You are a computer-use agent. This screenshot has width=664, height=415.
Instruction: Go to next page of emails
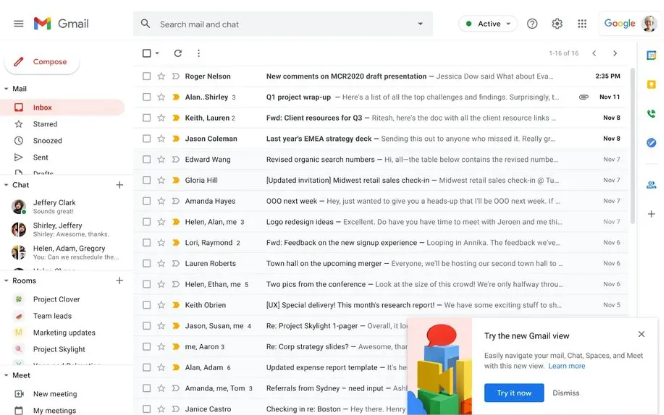[x=615, y=53]
